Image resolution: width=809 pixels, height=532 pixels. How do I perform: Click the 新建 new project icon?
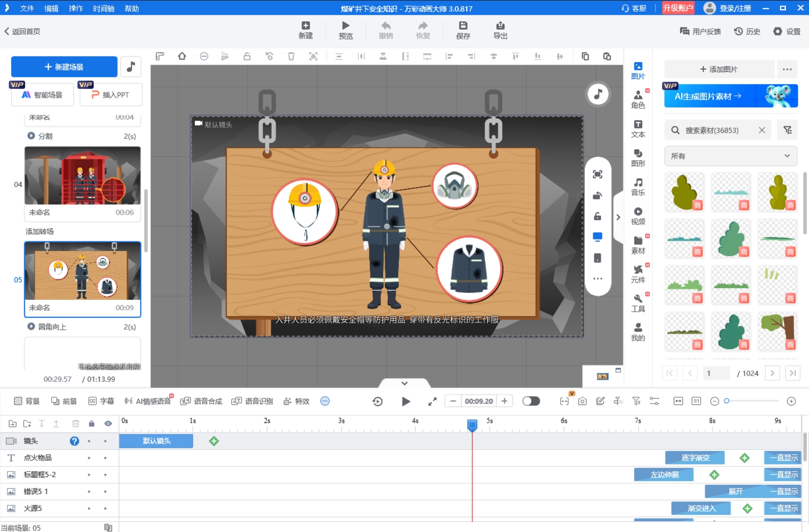[x=305, y=30]
